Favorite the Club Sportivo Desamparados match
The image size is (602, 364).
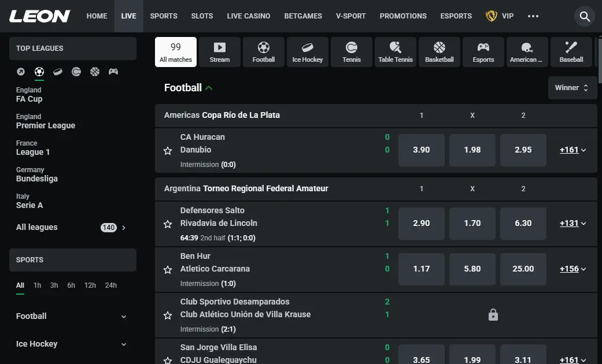coord(168,315)
